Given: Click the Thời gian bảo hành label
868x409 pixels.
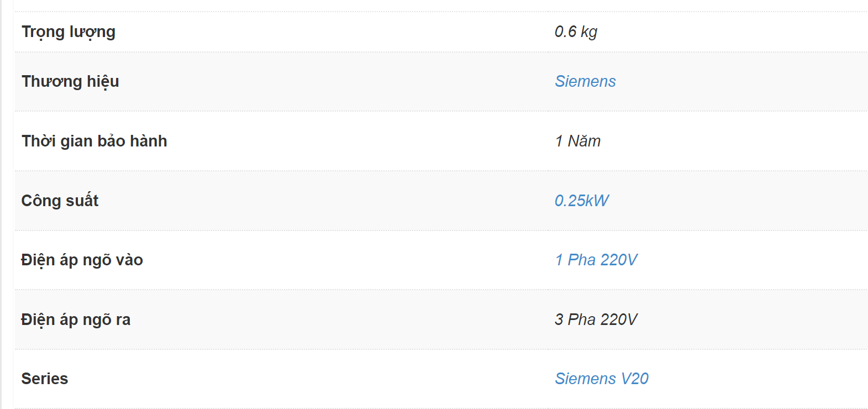Looking at the screenshot, I should coord(94,141).
